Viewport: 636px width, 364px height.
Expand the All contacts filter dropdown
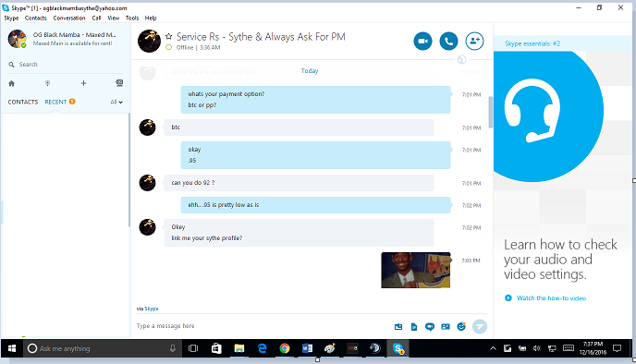[116, 103]
